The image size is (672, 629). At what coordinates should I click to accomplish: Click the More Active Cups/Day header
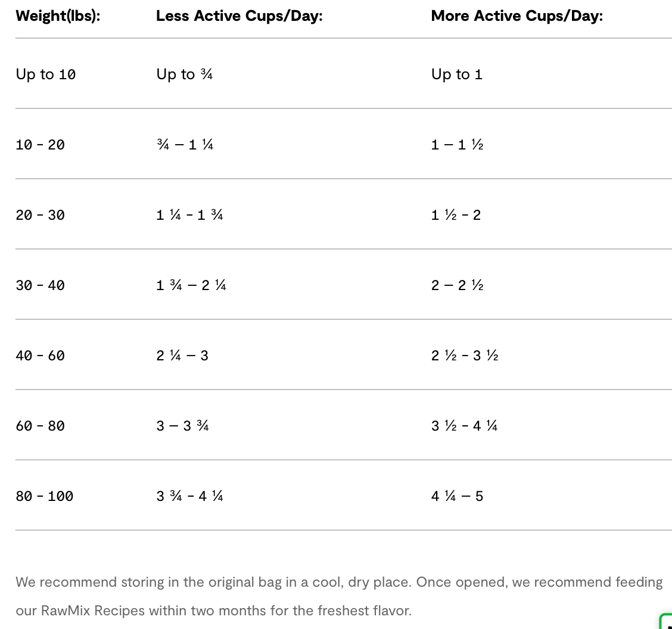tap(517, 15)
